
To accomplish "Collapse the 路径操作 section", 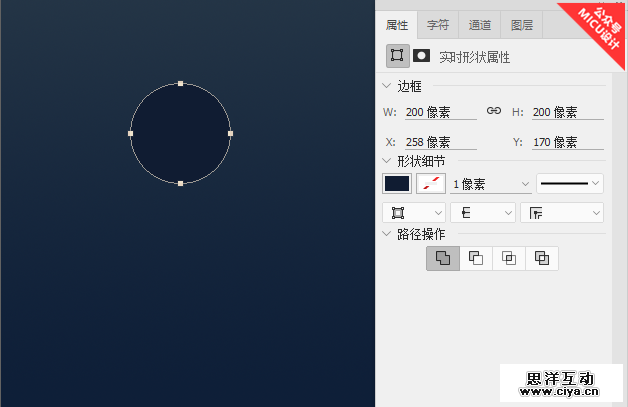I will (x=388, y=234).
